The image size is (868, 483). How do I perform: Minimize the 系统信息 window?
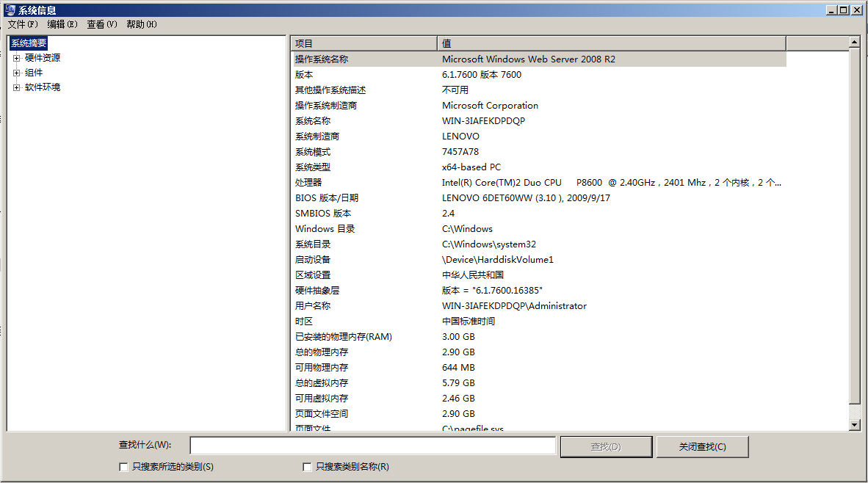pos(831,10)
